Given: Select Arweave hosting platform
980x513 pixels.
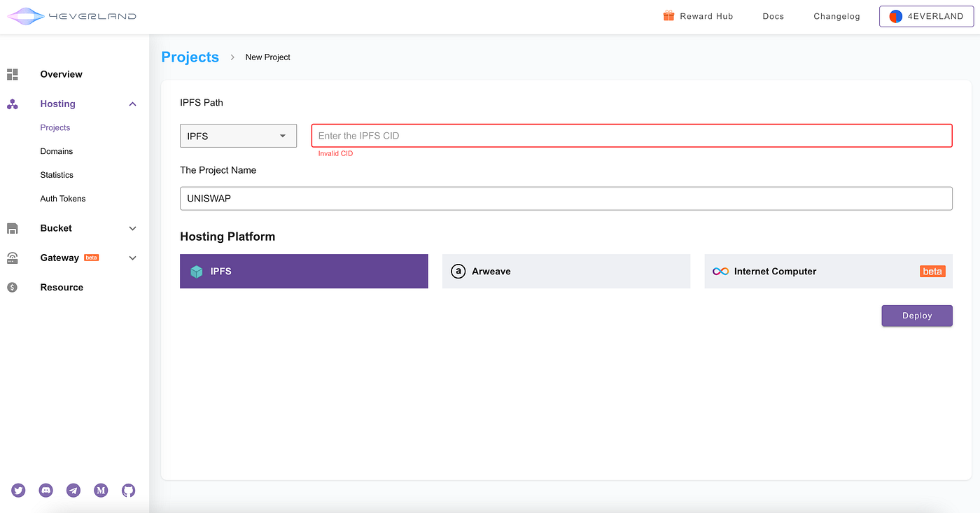Looking at the screenshot, I should coord(566,272).
